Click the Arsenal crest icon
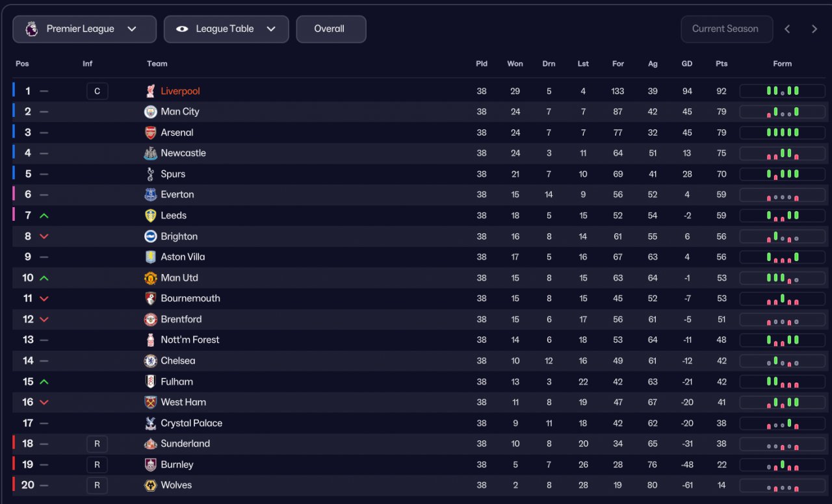 pos(150,132)
